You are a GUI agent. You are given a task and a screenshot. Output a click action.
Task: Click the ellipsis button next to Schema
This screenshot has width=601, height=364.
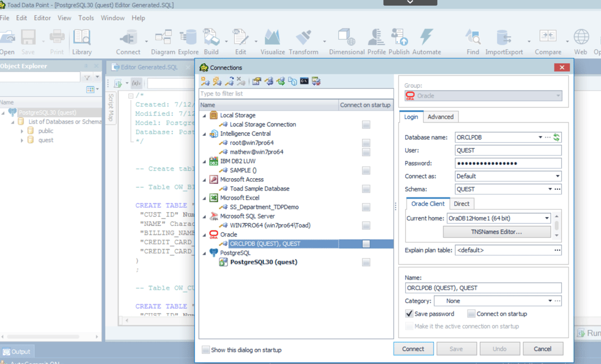pyautogui.click(x=558, y=190)
